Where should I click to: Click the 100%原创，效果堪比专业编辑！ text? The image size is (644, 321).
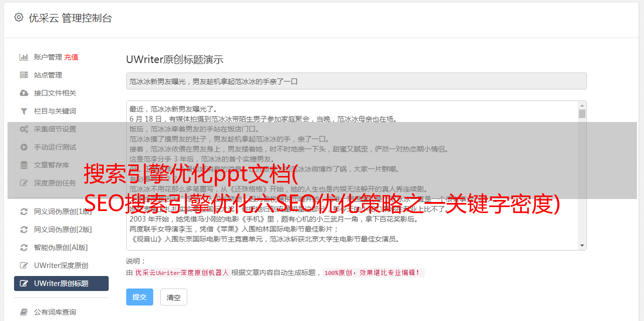(x=374, y=273)
